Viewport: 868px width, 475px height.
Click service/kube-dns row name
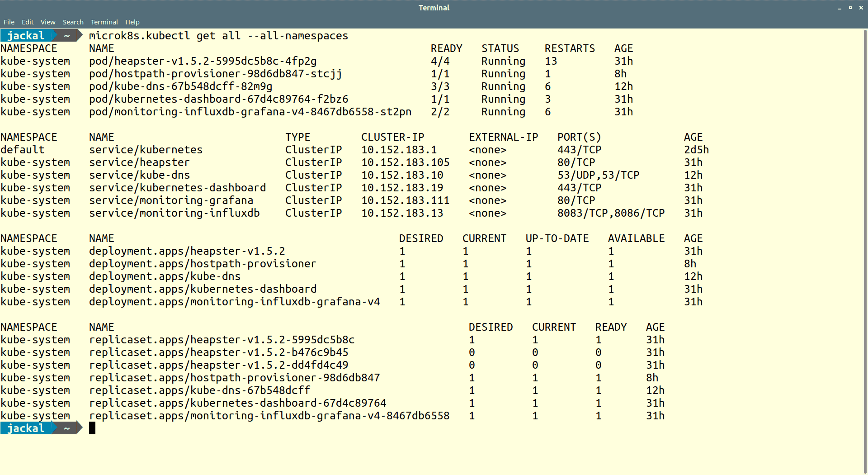point(139,175)
